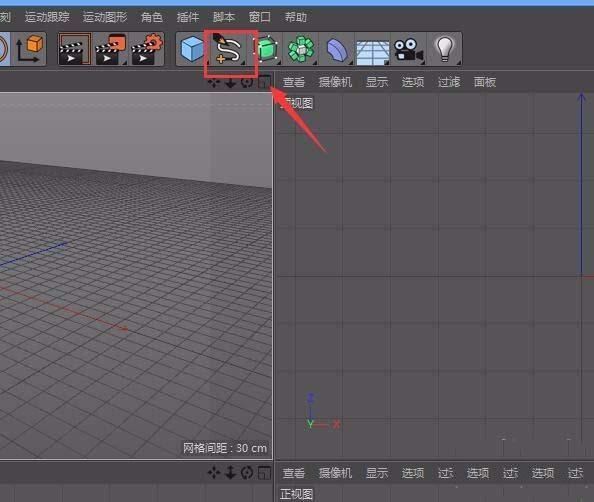This screenshot has width=594, height=502.
Task: Open top view's 摄像机 menu
Action: [335, 82]
